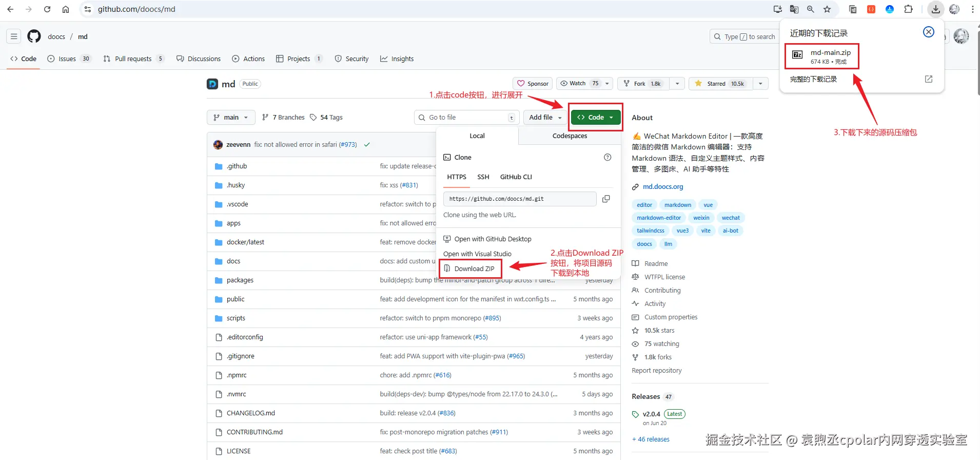The image size is (980, 460).
Task: Star toggle for the md repository
Action: pyautogui.click(x=721, y=84)
